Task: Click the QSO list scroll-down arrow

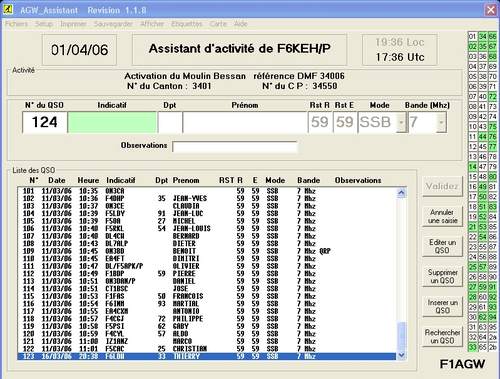Action: [x=401, y=355]
